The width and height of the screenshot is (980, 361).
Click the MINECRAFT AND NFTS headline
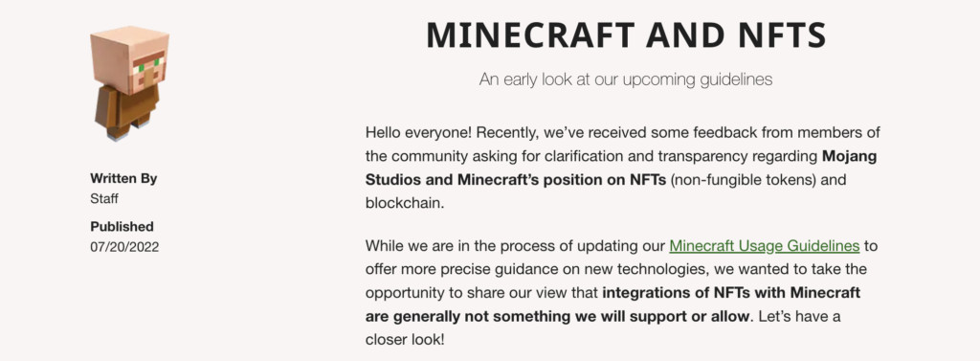[626, 35]
